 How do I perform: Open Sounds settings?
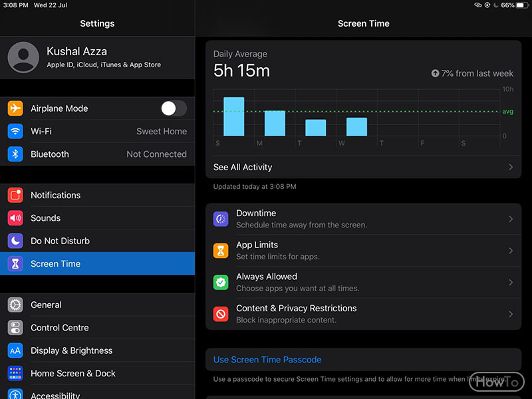tap(97, 218)
